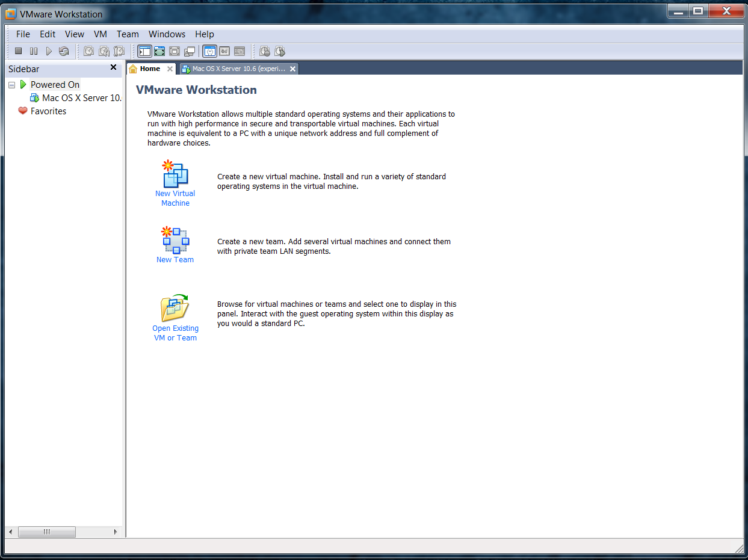
Task: Click the Unity mode toolbar icon
Action: coord(190,51)
